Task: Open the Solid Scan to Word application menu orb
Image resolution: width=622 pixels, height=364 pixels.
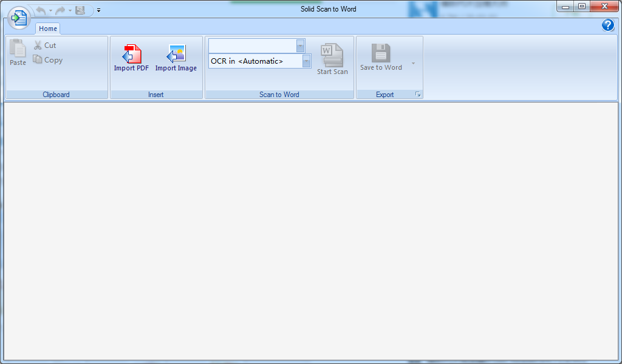Action: 19,18
